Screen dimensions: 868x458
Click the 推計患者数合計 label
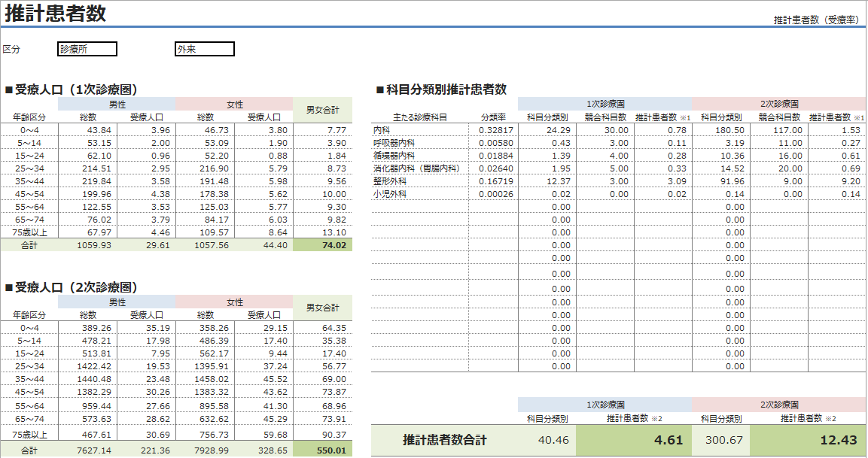pyautogui.click(x=444, y=440)
